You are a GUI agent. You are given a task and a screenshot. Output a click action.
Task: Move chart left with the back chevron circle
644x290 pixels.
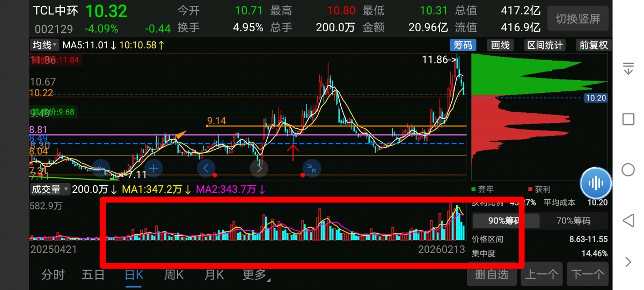tap(206, 168)
